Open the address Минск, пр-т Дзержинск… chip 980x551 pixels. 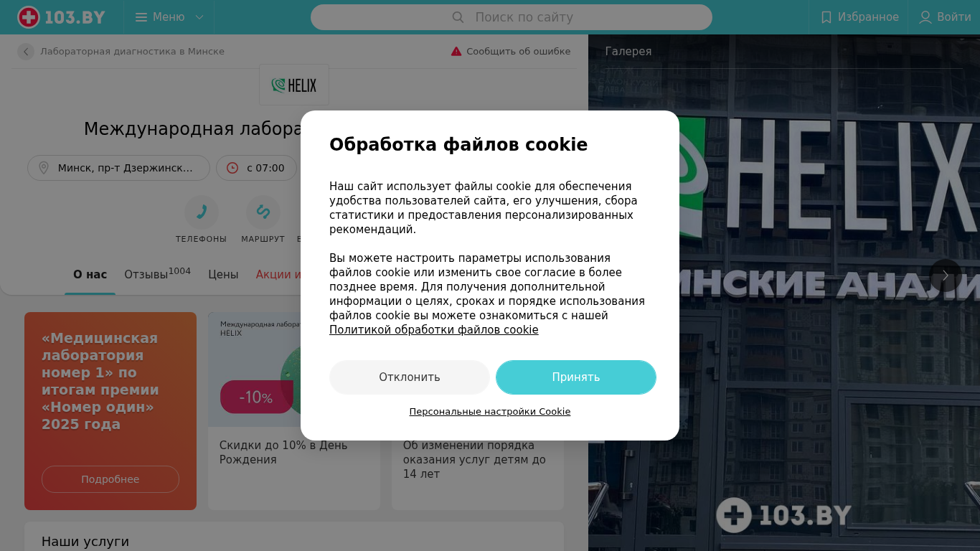[x=118, y=168]
